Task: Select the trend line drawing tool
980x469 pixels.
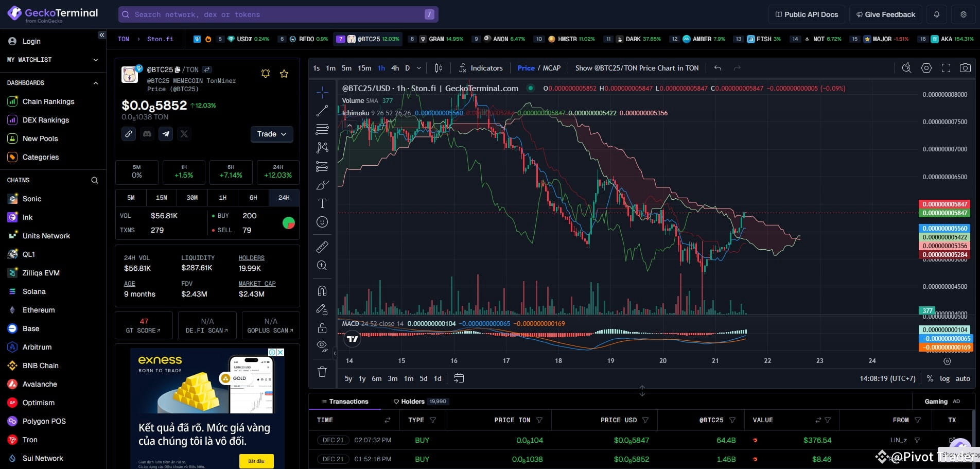Action: click(x=322, y=111)
